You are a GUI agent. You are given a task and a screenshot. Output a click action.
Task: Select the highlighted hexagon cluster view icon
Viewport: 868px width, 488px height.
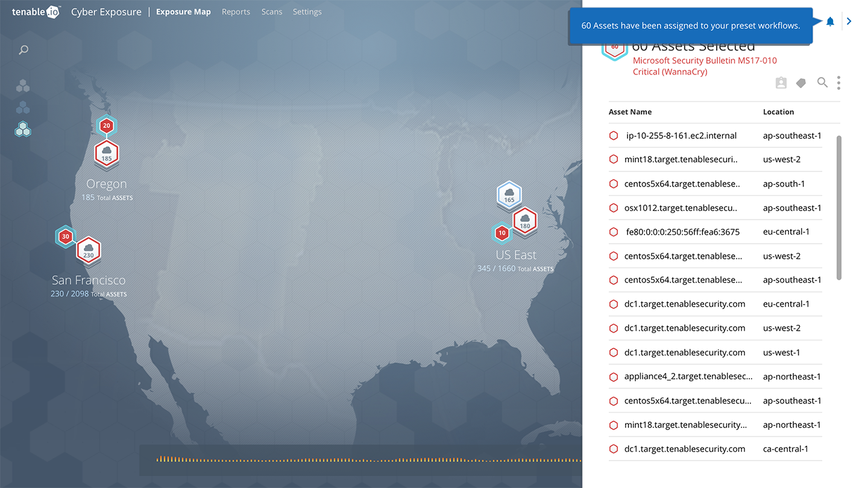(x=23, y=129)
